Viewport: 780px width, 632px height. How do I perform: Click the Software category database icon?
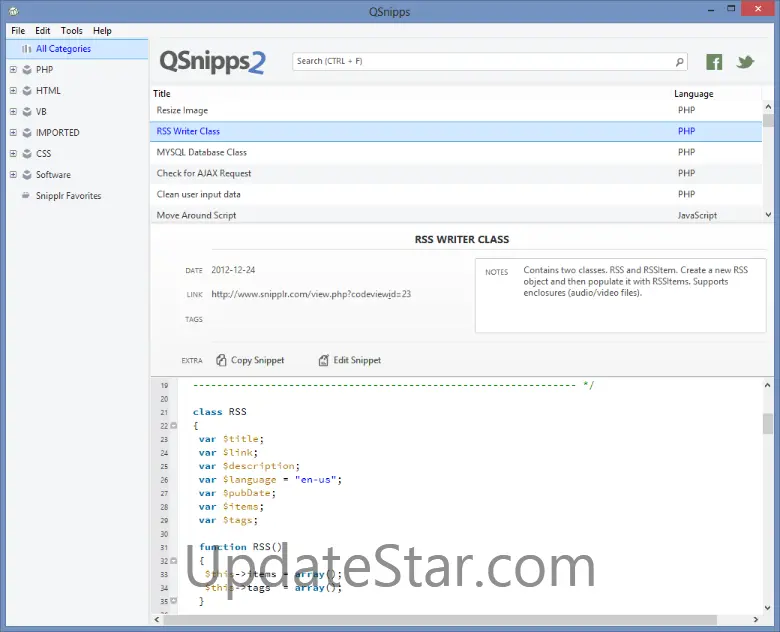pyautogui.click(x=27, y=175)
